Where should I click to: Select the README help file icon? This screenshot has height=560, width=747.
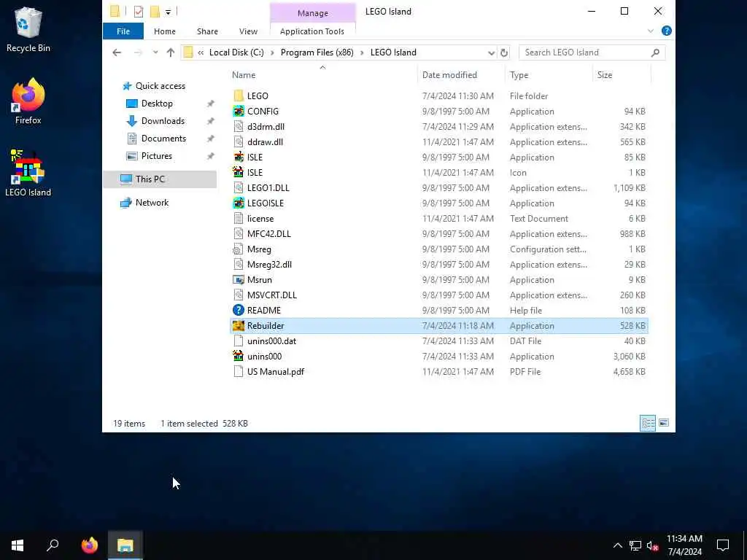coord(239,310)
